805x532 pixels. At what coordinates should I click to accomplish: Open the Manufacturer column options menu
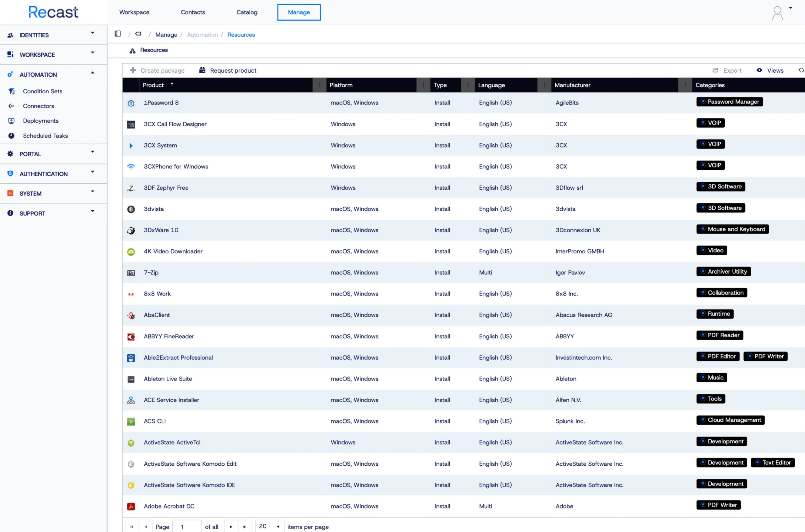(x=685, y=85)
